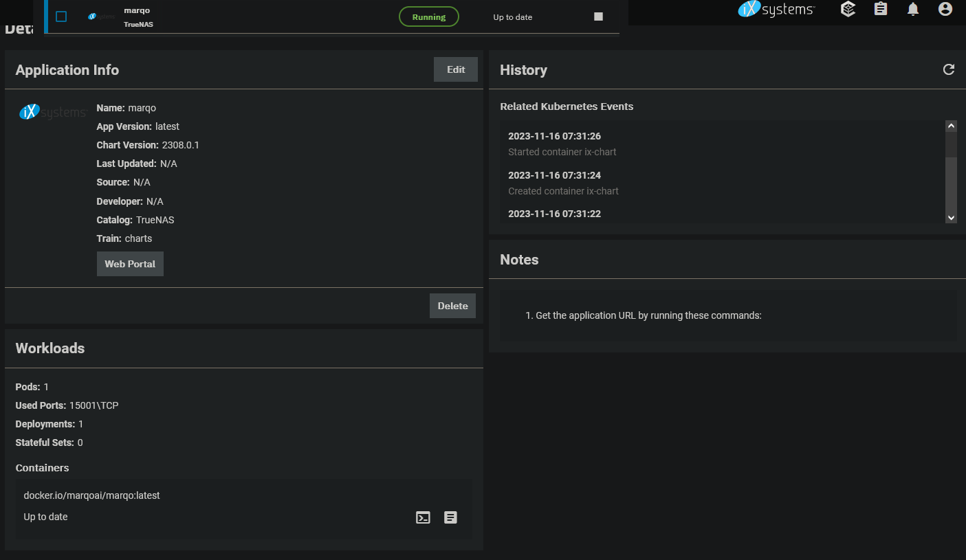Image resolution: width=966 pixels, height=560 pixels.
Task: Open the Web Portal
Action: (130, 264)
